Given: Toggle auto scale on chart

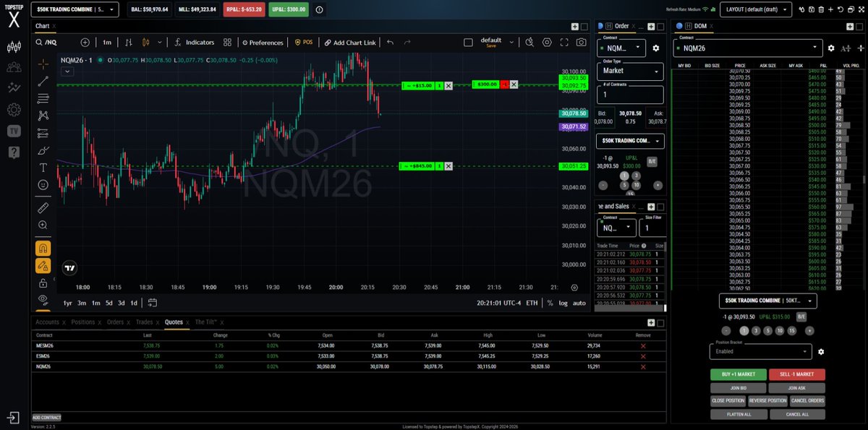Looking at the screenshot, I should pyautogui.click(x=579, y=303).
